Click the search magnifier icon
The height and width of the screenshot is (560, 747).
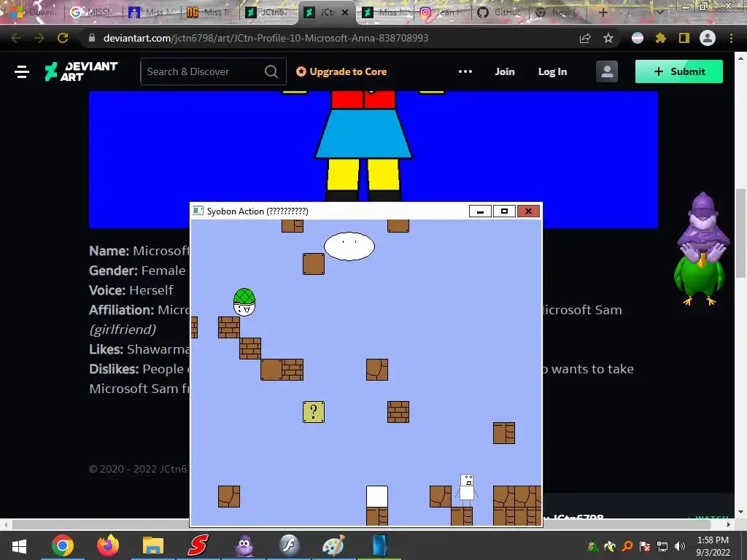coord(271,71)
